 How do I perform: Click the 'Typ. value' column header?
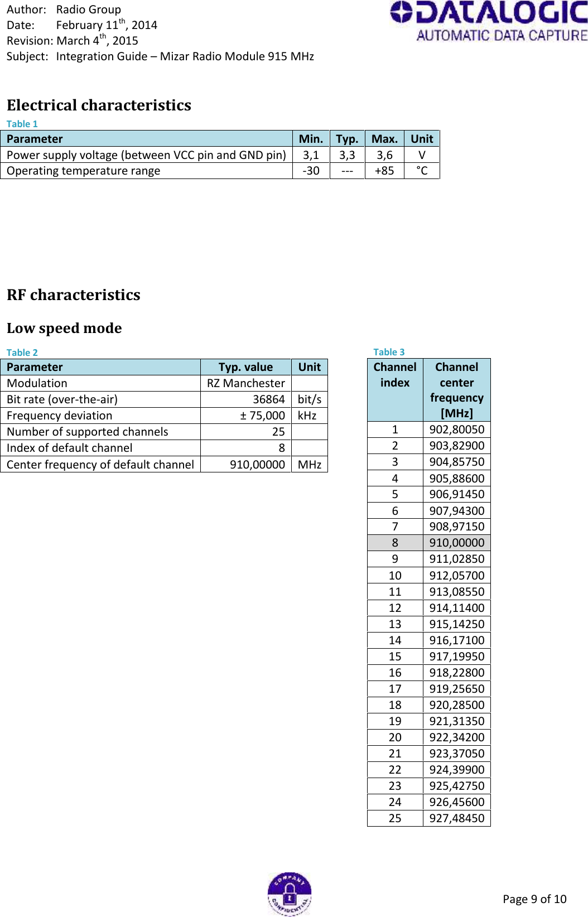(246, 367)
